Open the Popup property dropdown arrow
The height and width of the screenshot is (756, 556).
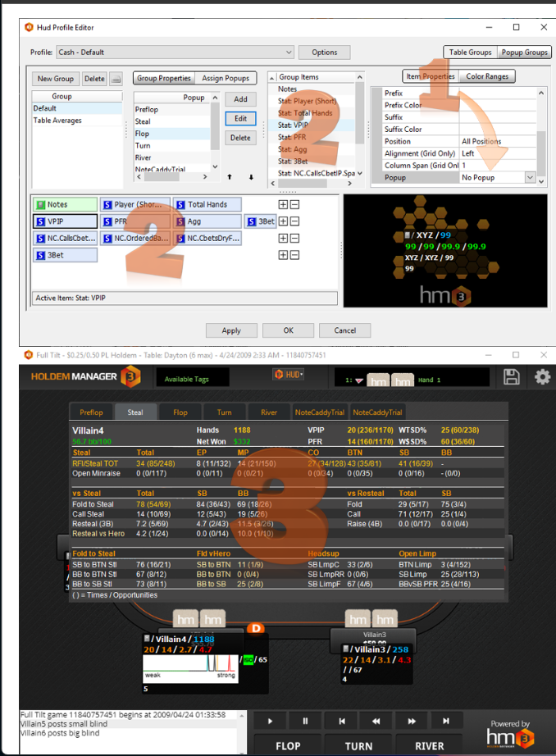tap(530, 177)
